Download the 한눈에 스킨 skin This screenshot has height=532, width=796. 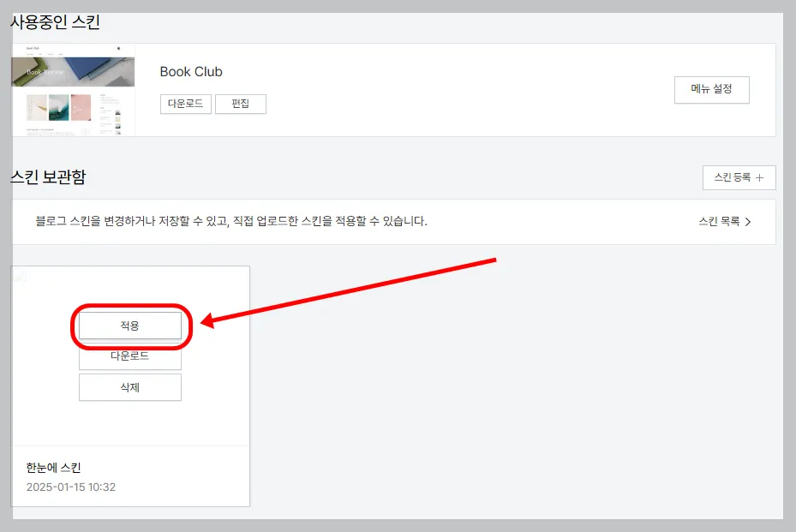pos(130,357)
